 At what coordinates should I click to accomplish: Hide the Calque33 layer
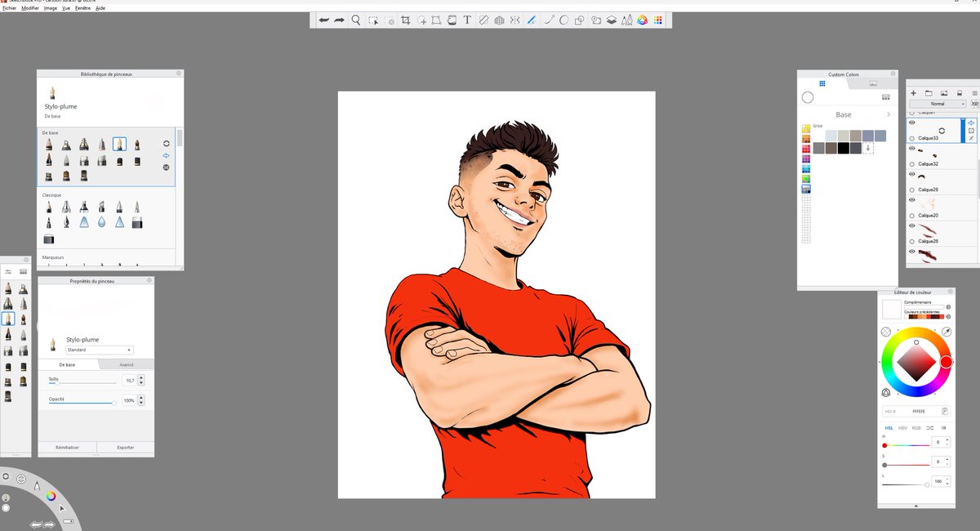coord(911,123)
